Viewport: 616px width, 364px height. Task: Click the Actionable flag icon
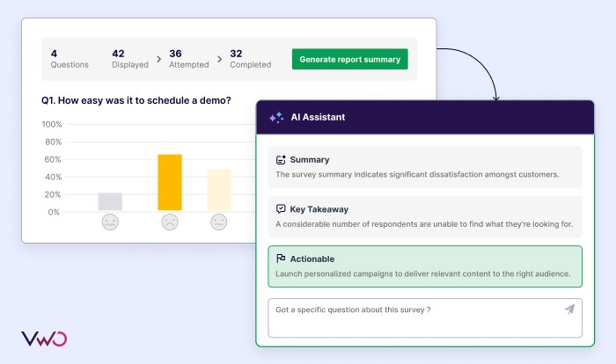click(281, 258)
